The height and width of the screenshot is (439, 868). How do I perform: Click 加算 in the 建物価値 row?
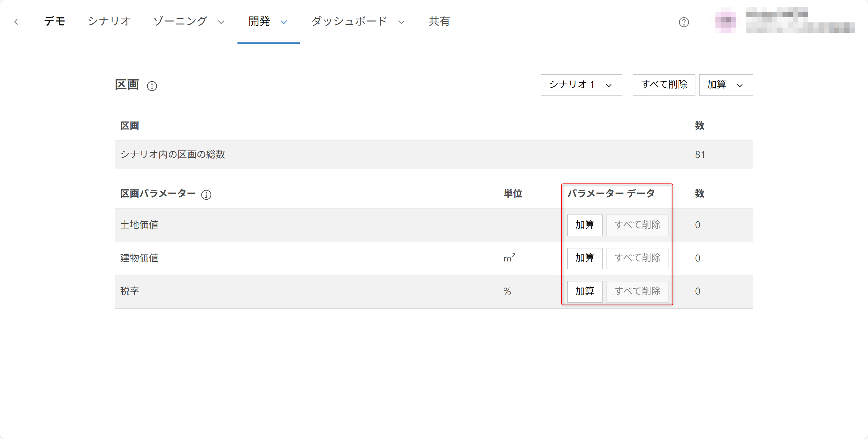click(584, 258)
